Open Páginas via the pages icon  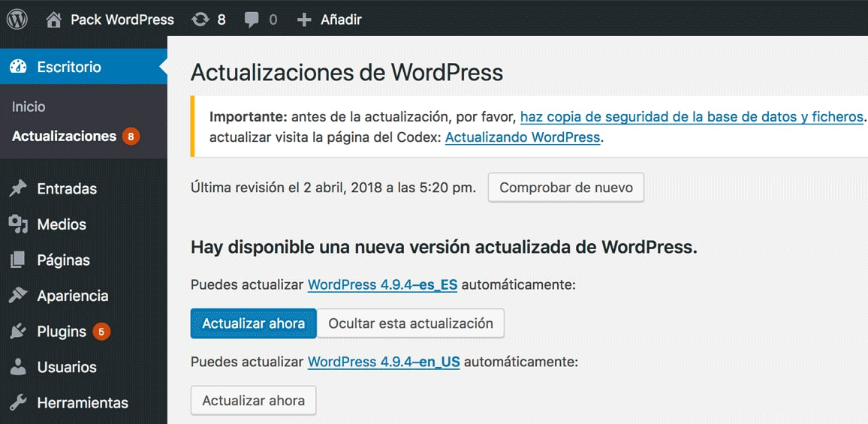18,260
